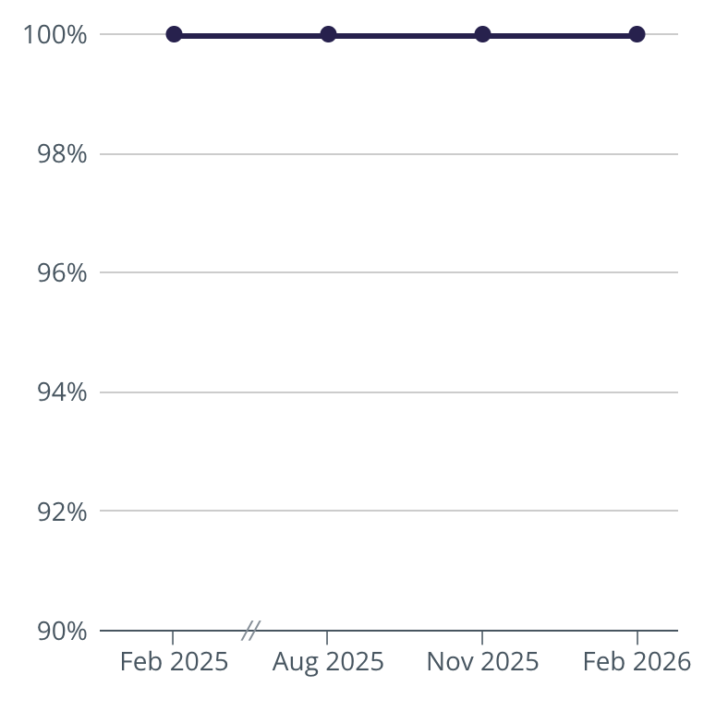Click the 100% y-axis label
Screen dimensions: 728x711
point(55,35)
